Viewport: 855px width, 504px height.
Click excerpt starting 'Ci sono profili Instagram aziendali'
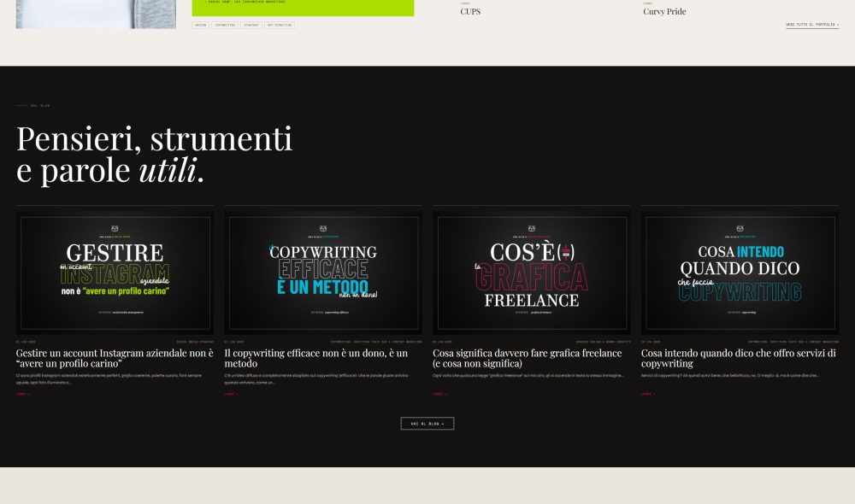(x=109, y=378)
